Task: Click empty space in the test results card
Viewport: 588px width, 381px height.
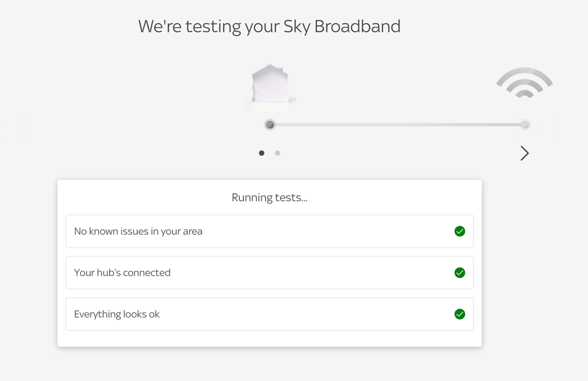Action: pyautogui.click(x=270, y=339)
